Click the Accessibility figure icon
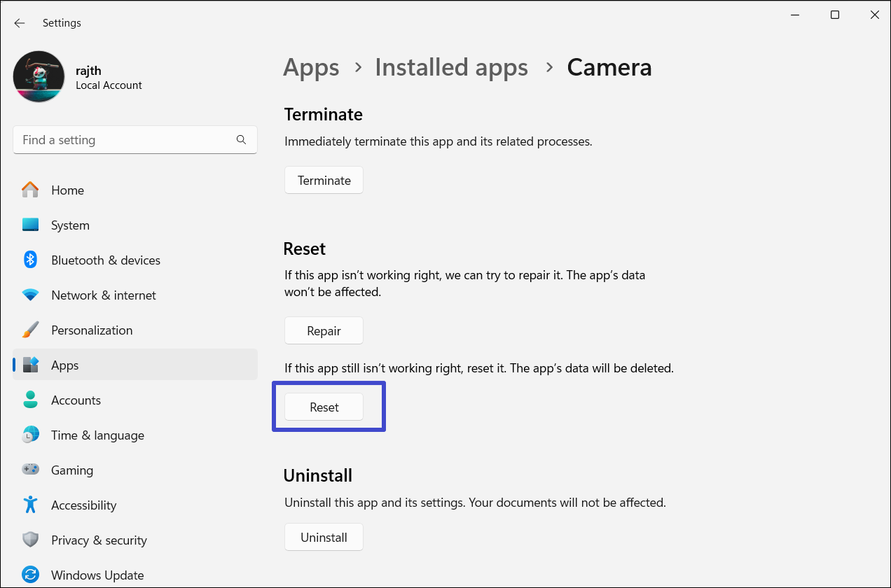891x588 pixels. click(x=30, y=505)
